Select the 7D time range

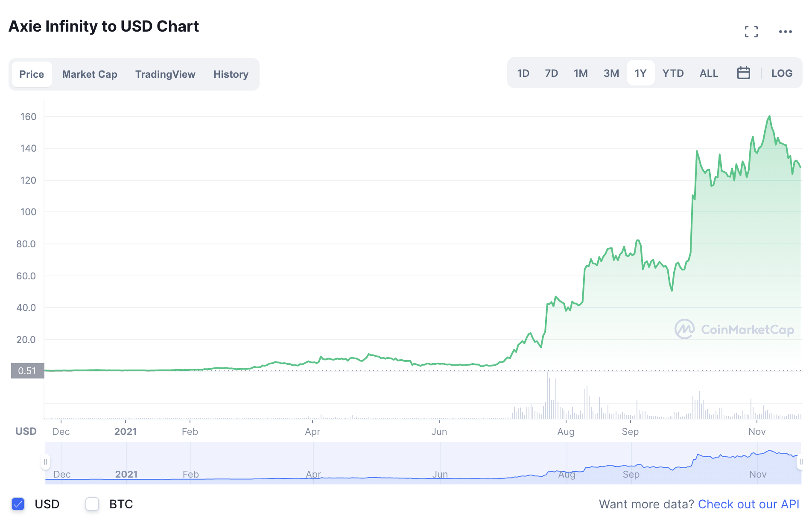tap(551, 73)
